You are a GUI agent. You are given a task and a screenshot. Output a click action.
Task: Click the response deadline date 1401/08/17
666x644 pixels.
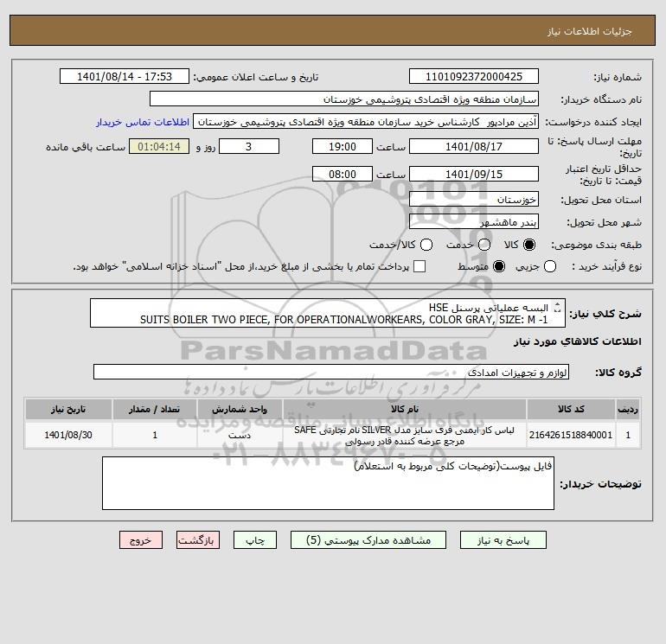[474, 146]
